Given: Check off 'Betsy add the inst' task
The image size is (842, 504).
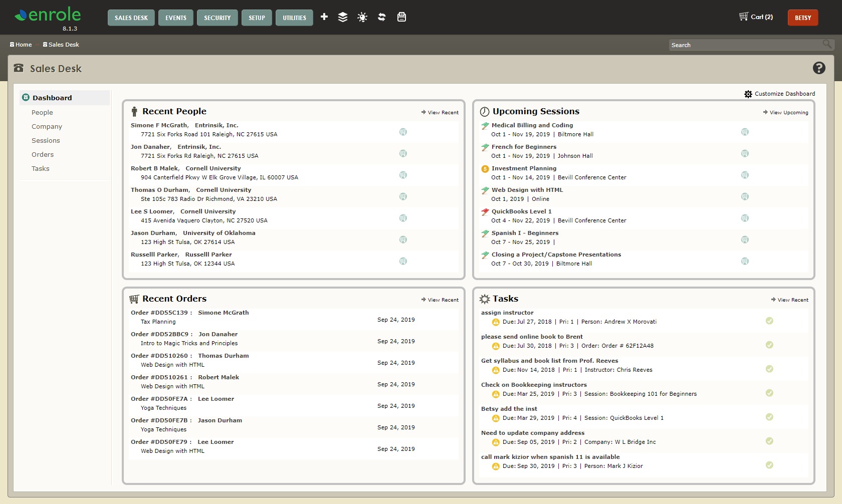Looking at the screenshot, I should pyautogui.click(x=769, y=417).
